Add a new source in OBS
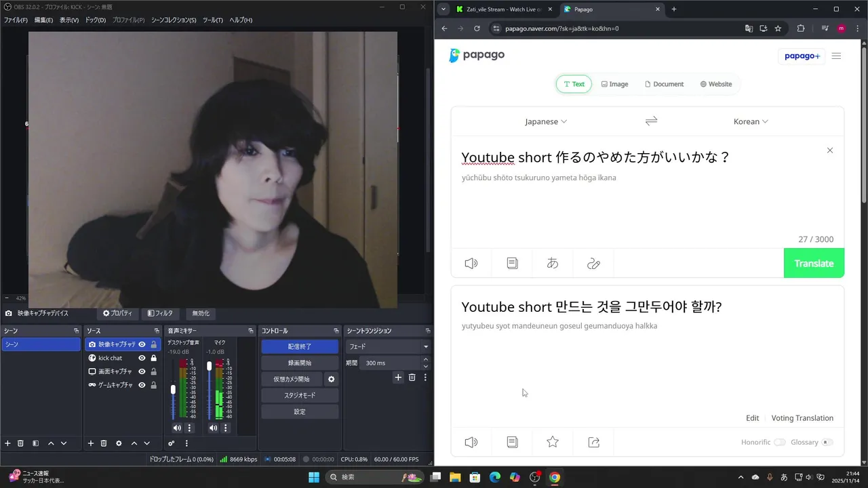The height and width of the screenshot is (488, 868). [90, 443]
